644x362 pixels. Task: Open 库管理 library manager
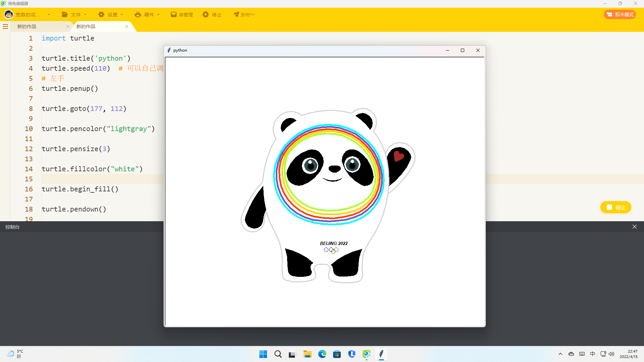(182, 15)
